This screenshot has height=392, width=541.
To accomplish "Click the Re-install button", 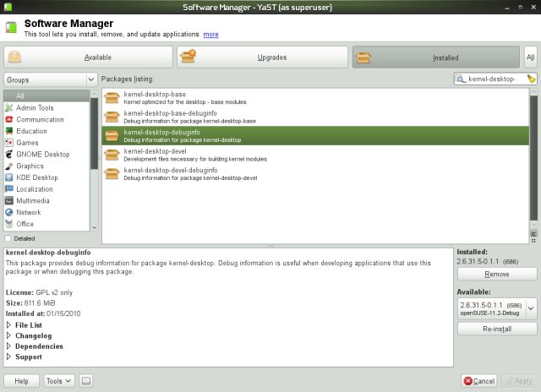I will [x=497, y=329].
